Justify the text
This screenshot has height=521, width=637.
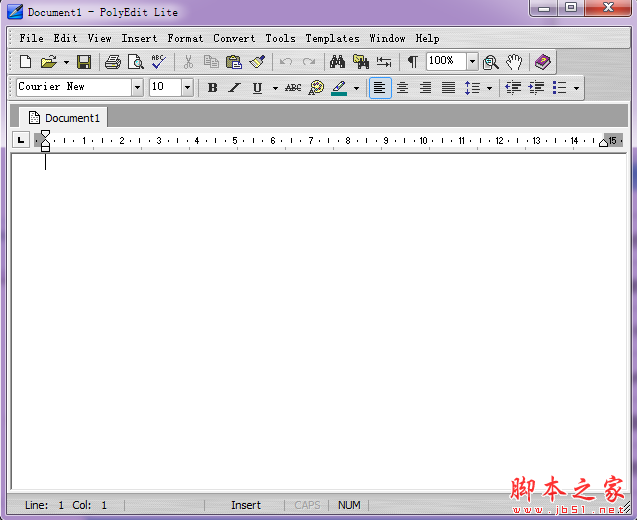(448, 87)
